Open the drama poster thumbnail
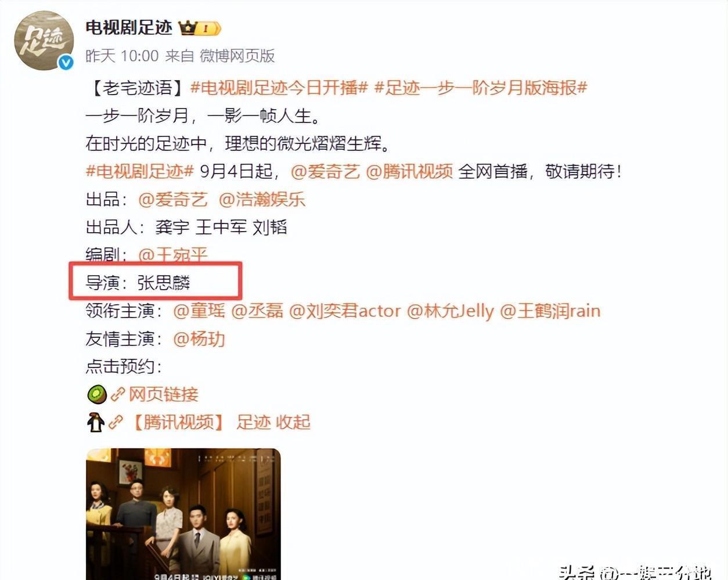 [x=183, y=514]
